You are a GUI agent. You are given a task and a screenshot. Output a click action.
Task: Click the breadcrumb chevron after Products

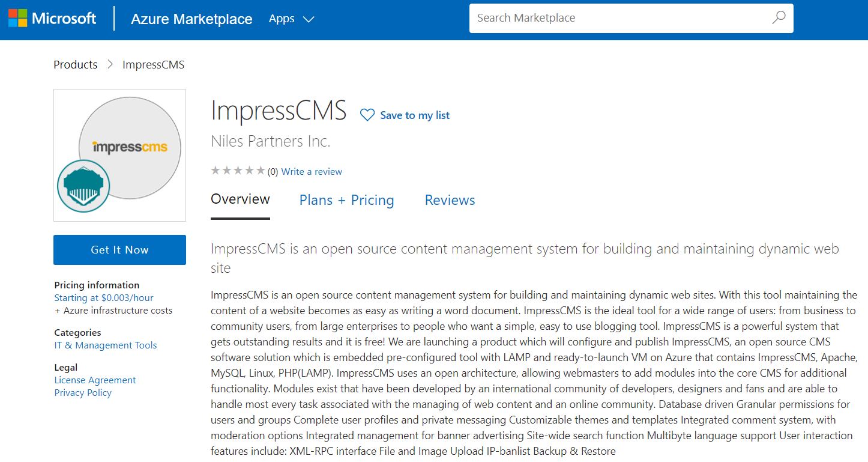[110, 64]
